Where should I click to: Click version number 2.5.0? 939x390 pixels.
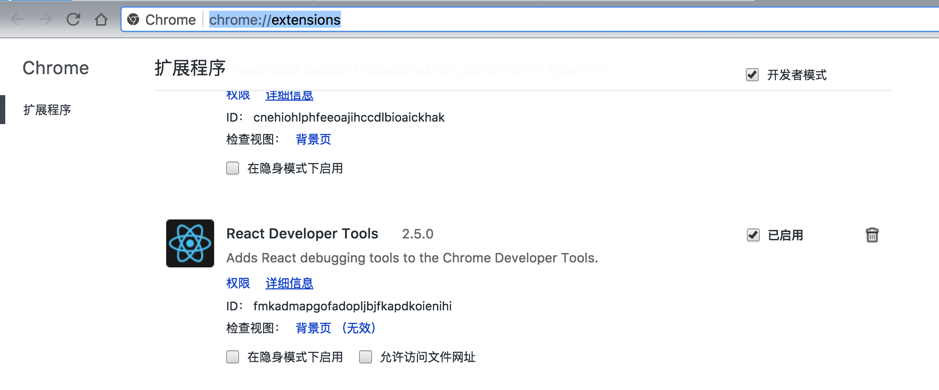click(x=417, y=234)
